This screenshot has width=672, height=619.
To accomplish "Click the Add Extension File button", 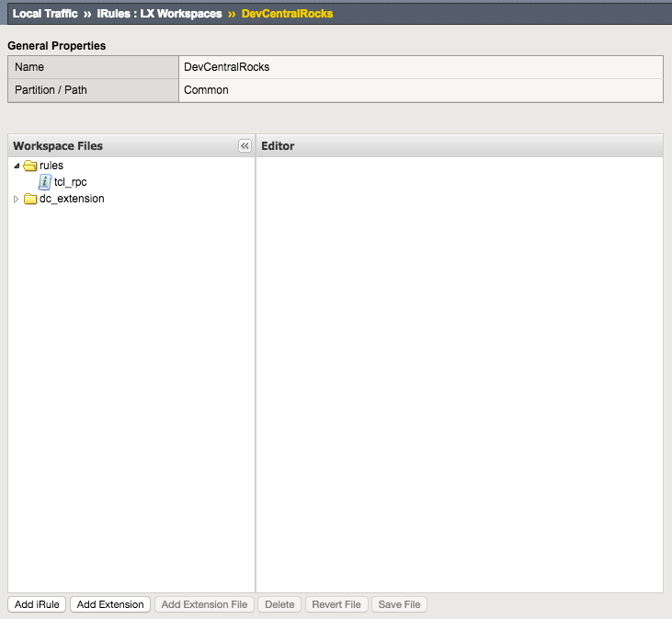I will (x=204, y=604).
